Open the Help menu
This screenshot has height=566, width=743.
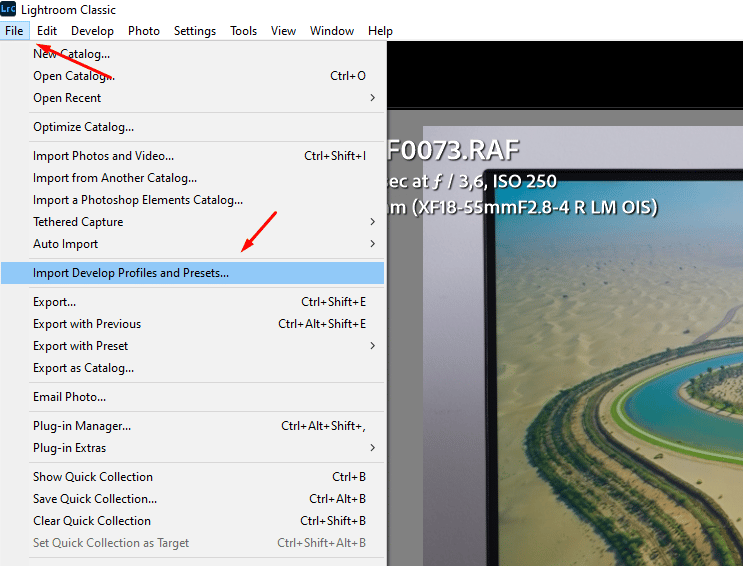tap(380, 31)
